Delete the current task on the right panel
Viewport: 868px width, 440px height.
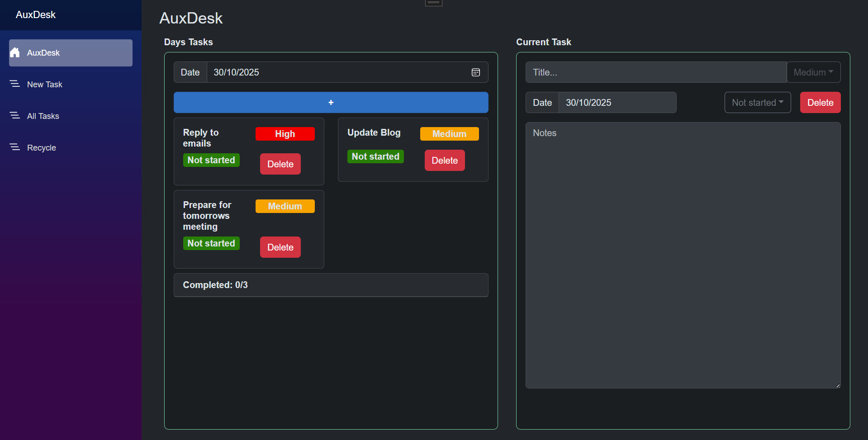point(820,102)
